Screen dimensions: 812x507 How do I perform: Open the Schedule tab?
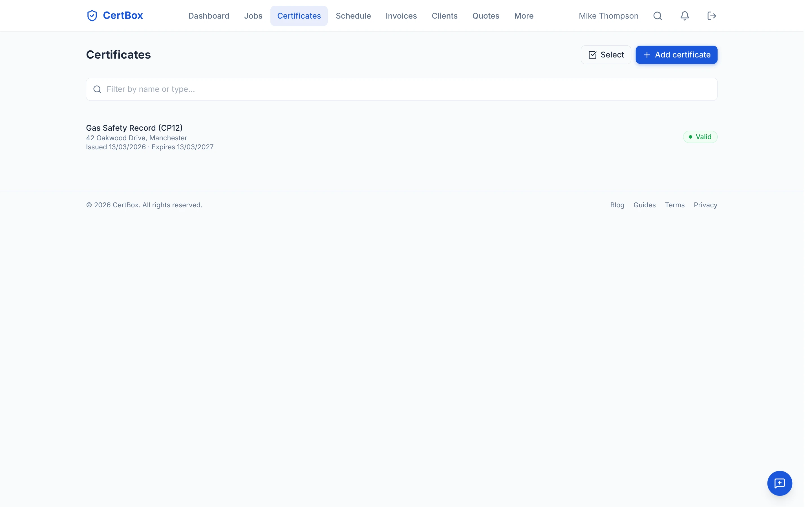coord(353,16)
